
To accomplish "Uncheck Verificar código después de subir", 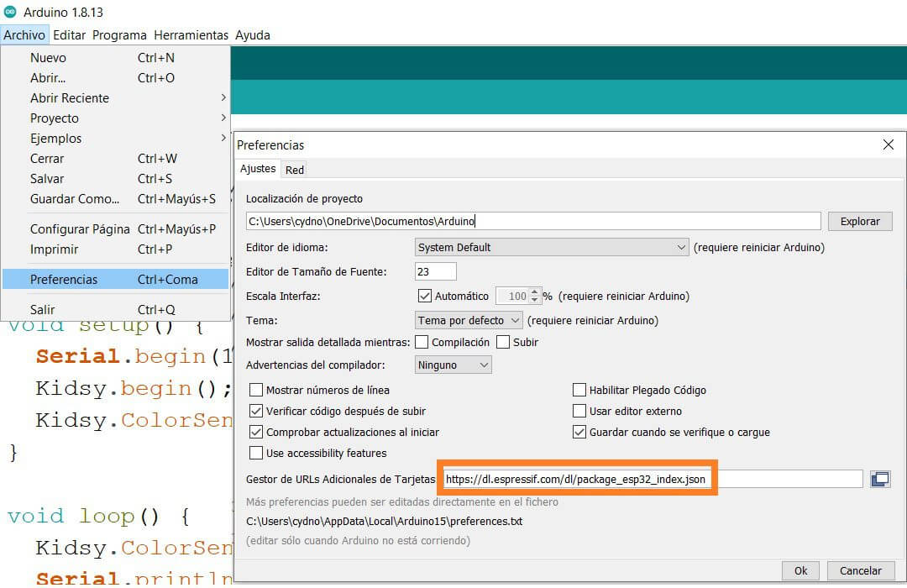I will click(256, 411).
